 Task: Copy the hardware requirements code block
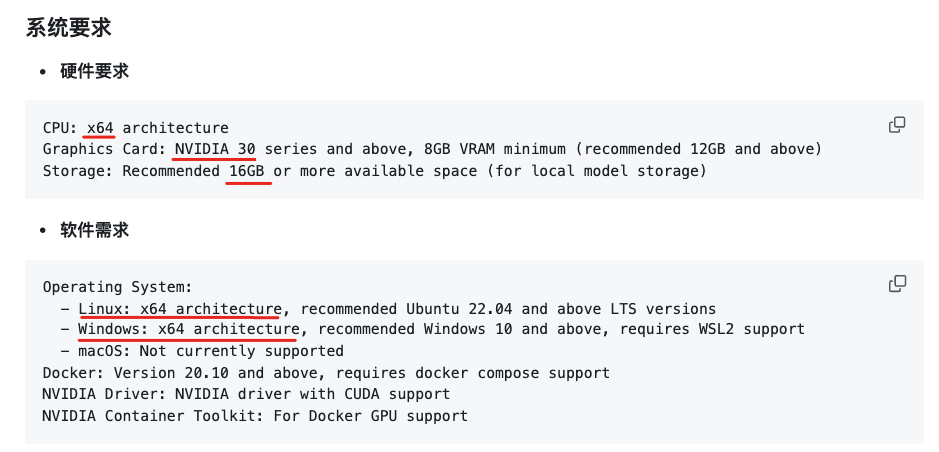[897, 125]
